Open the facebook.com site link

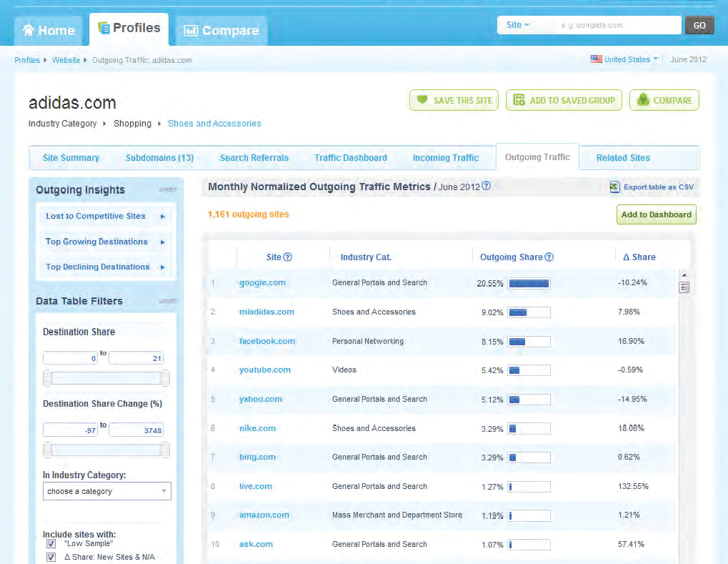pyautogui.click(x=267, y=341)
